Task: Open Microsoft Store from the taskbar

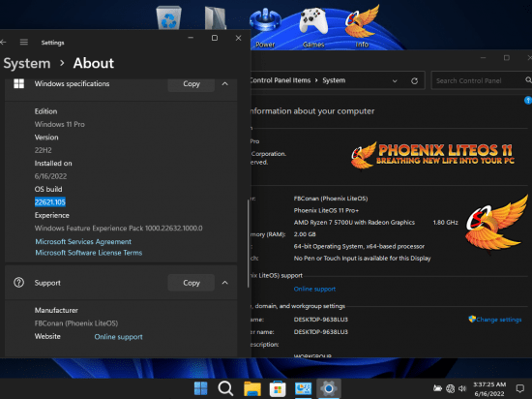Action: pos(278,388)
